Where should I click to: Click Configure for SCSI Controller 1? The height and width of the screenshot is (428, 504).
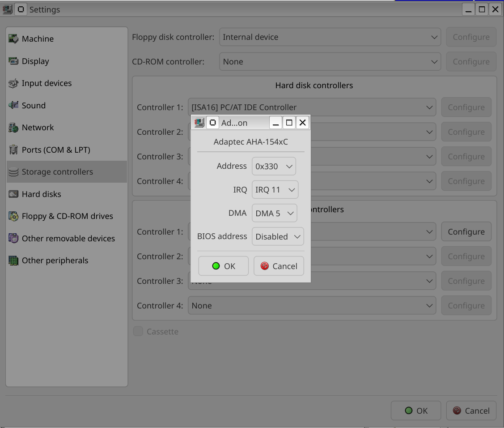(x=466, y=232)
